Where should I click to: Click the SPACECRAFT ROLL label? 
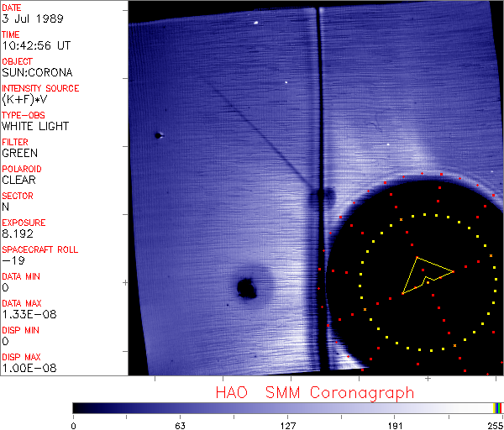pyautogui.click(x=40, y=249)
